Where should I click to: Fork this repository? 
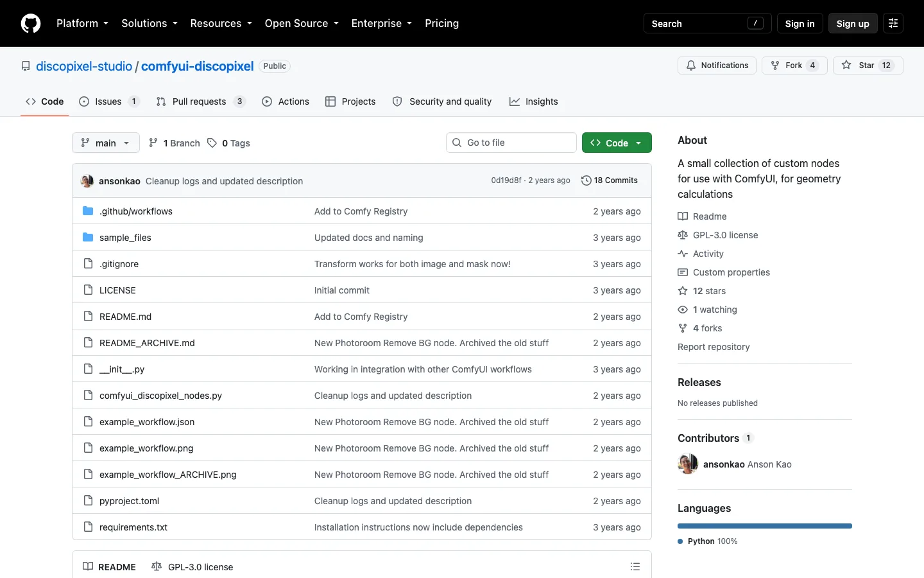[794, 66]
